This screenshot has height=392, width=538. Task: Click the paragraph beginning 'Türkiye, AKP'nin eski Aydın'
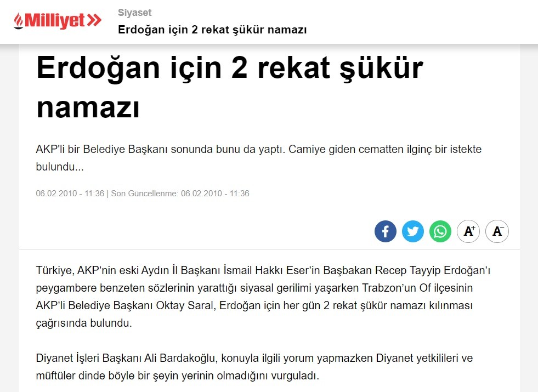[263, 297]
